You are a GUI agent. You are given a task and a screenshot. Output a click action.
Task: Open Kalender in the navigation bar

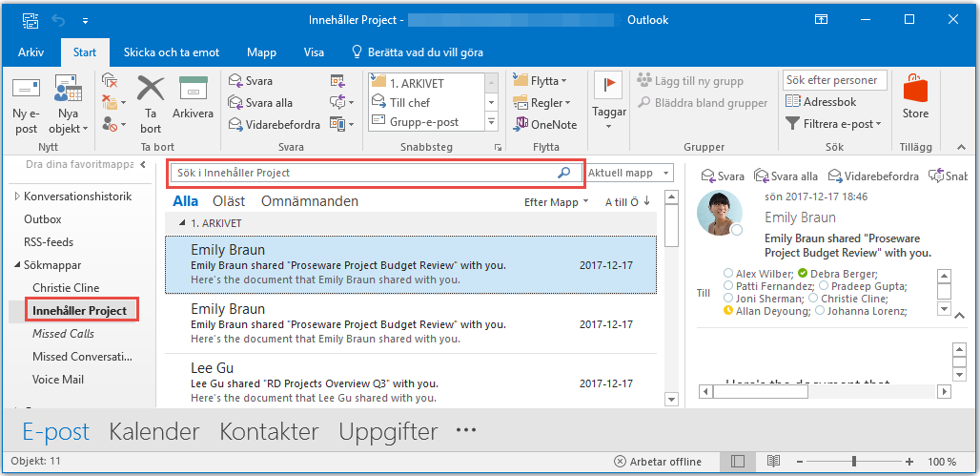(x=154, y=431)
